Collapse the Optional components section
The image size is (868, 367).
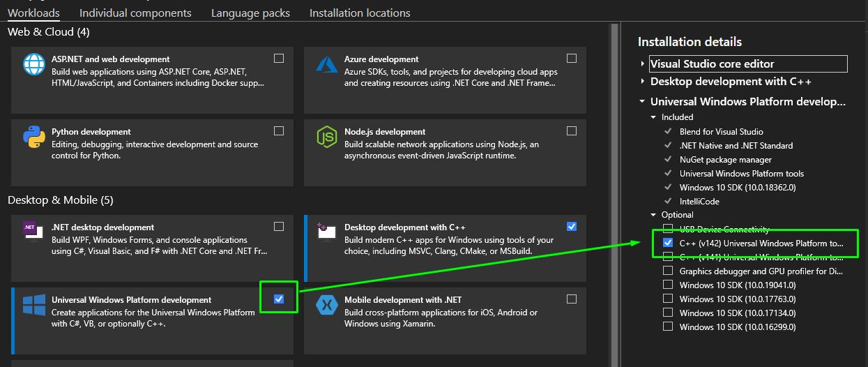click(x=653, y=215)
